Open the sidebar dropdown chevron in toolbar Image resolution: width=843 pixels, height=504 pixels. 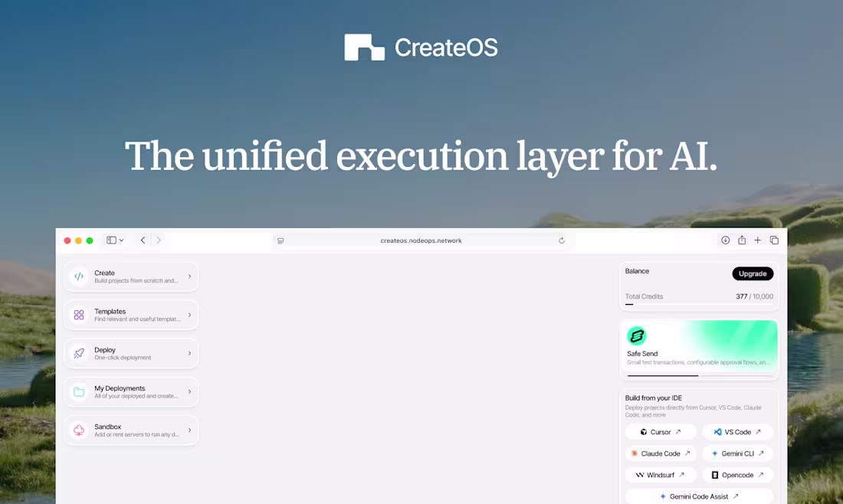point(122,241)
